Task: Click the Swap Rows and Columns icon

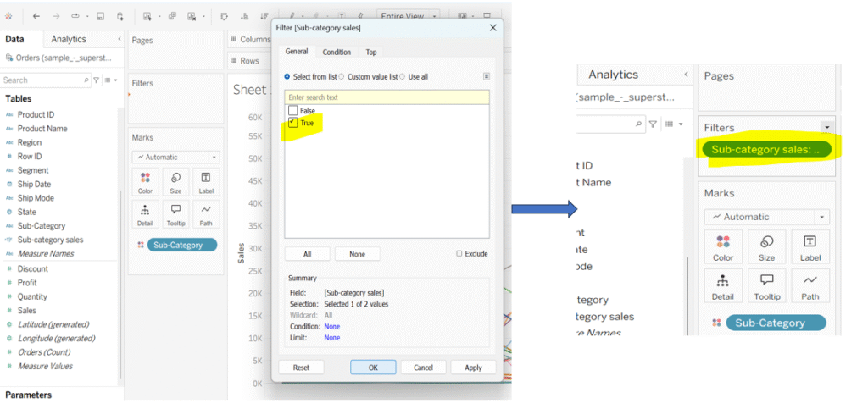Action: pos(224,16)
